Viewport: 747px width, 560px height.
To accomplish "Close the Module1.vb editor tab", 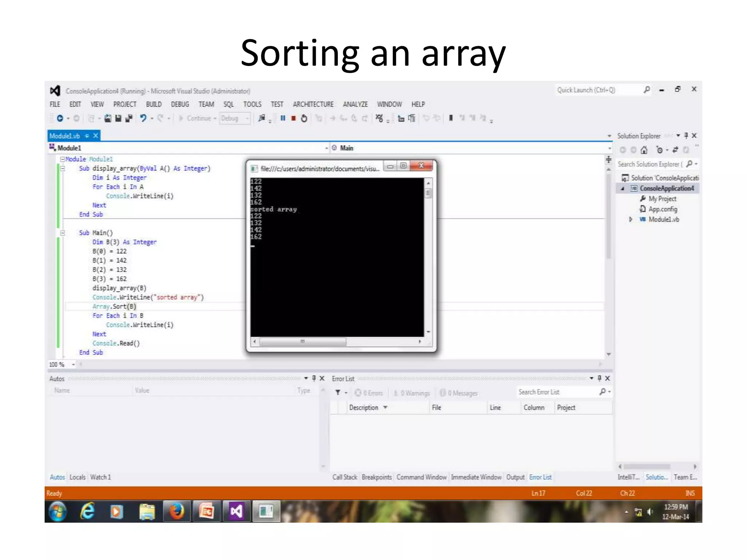I will tap(96, 136).
